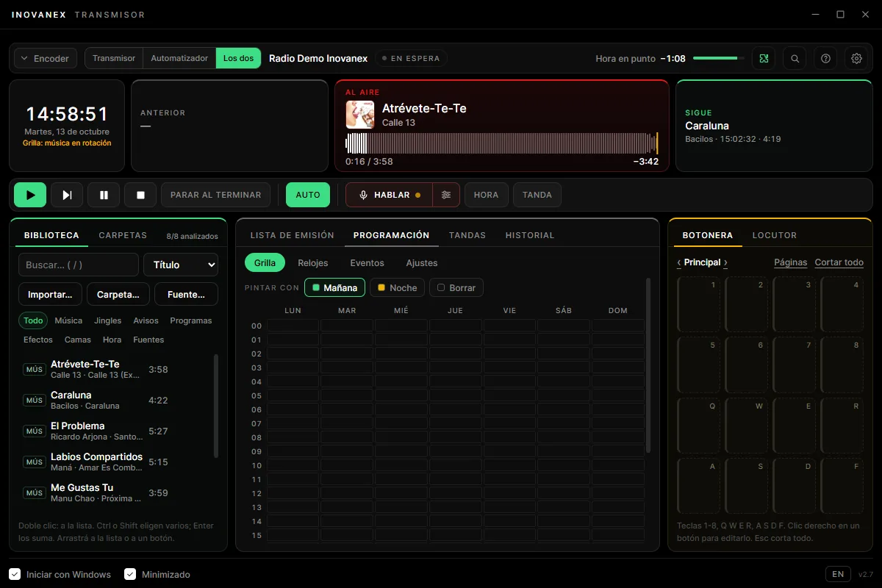Select Noche as paint option
This screenshot has height=588, width=882.
point(397,288)
